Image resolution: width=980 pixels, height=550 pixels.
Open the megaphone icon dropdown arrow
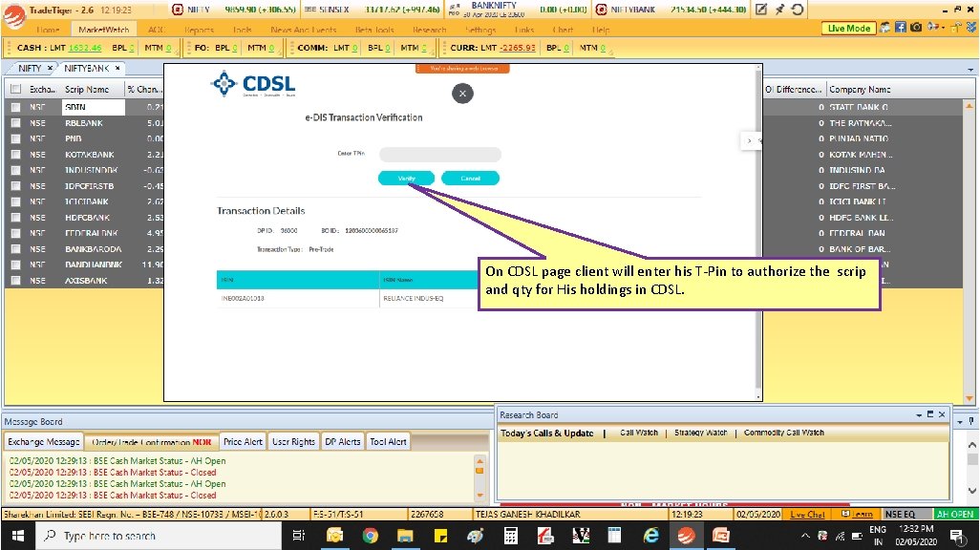pos(942,28)
